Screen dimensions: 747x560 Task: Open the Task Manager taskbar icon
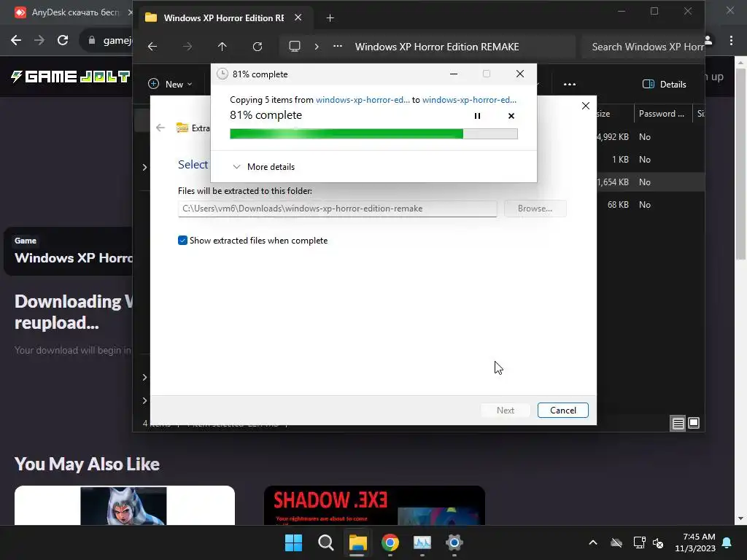point(422,542)
